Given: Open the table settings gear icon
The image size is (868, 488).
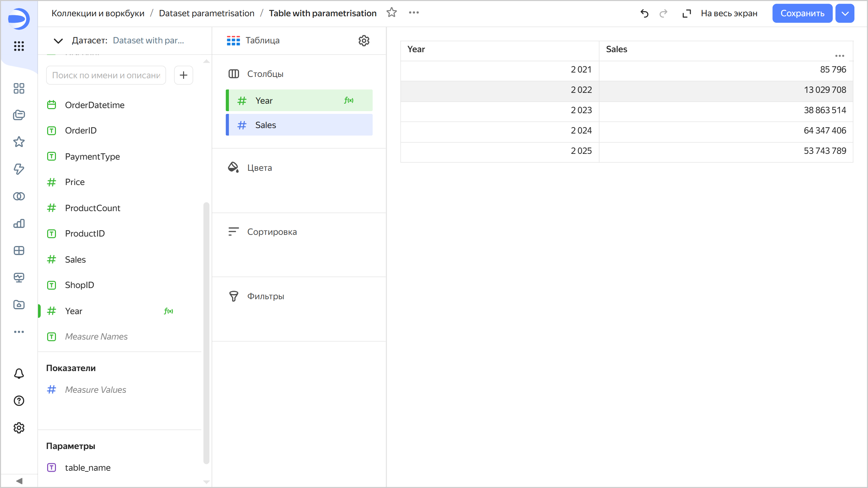Looking at the screenshot, I should 364,41.
